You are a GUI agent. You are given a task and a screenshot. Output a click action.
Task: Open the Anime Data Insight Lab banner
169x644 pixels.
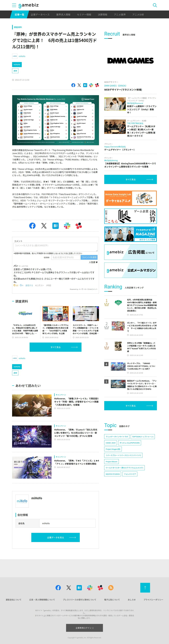130,198
